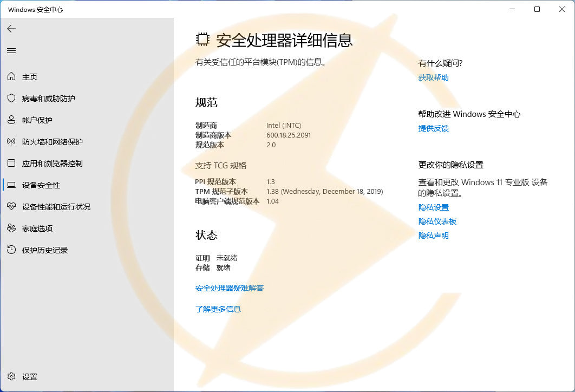Click the 应用和浏览器控制 window icon
This screenshot has width=575, height=392.
(x=11, y=164)
